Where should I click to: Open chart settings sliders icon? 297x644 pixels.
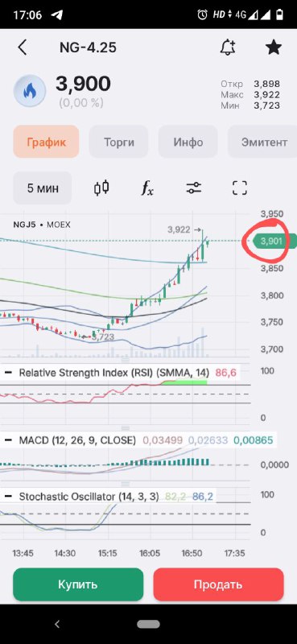193,188
